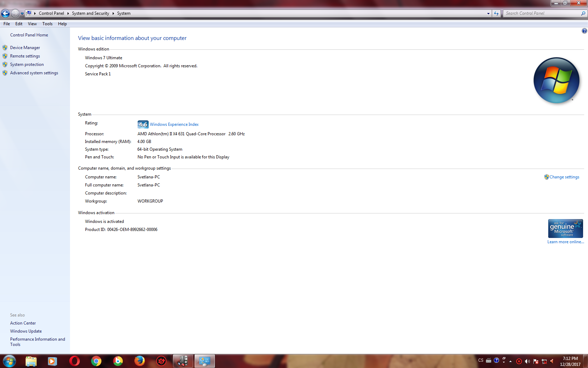Image resolution: width=588 pixels, height=368 pixels.
Task: Open the File menu
Action: [x=7, y=24]
